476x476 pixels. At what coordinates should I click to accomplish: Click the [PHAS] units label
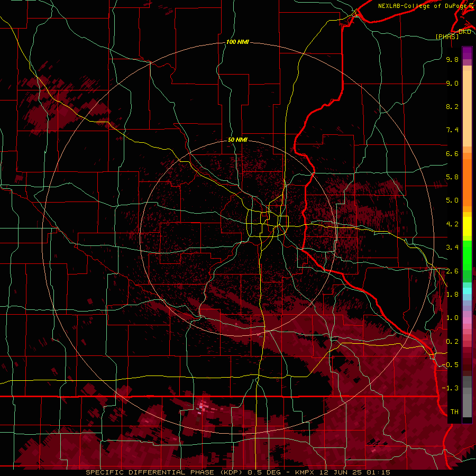pos(447,36)
